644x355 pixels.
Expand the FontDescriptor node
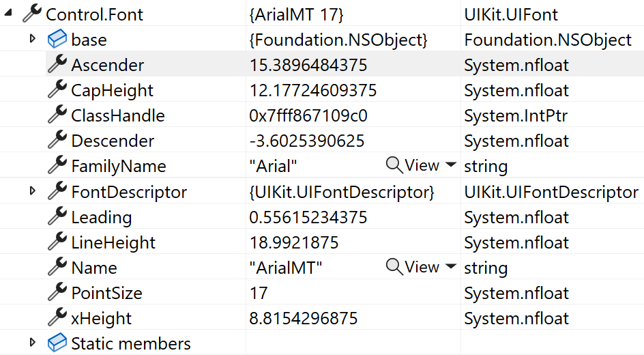[32, 191]
